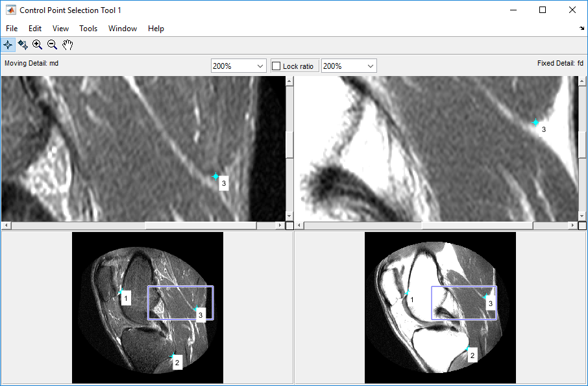The height and width of the screenshot is (386, 588).
Task: Select control point 3 in moving detail view
Action: coord(215,176)
